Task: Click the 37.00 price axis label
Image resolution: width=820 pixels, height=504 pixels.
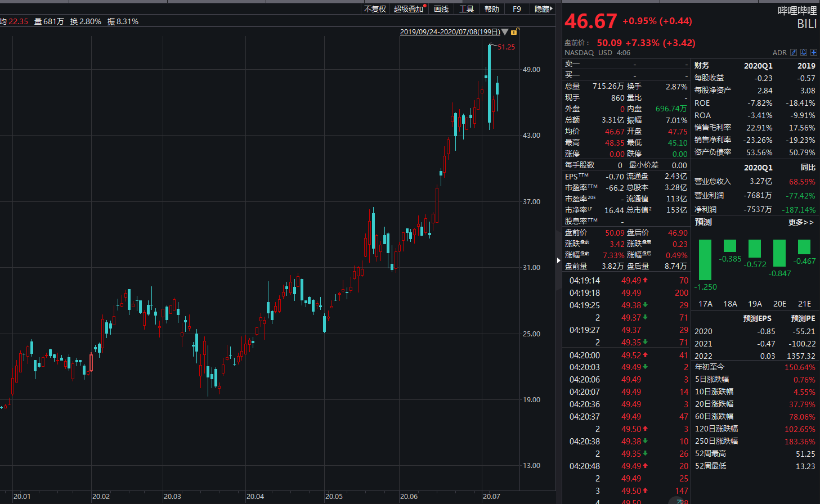Action: (531, 201)
